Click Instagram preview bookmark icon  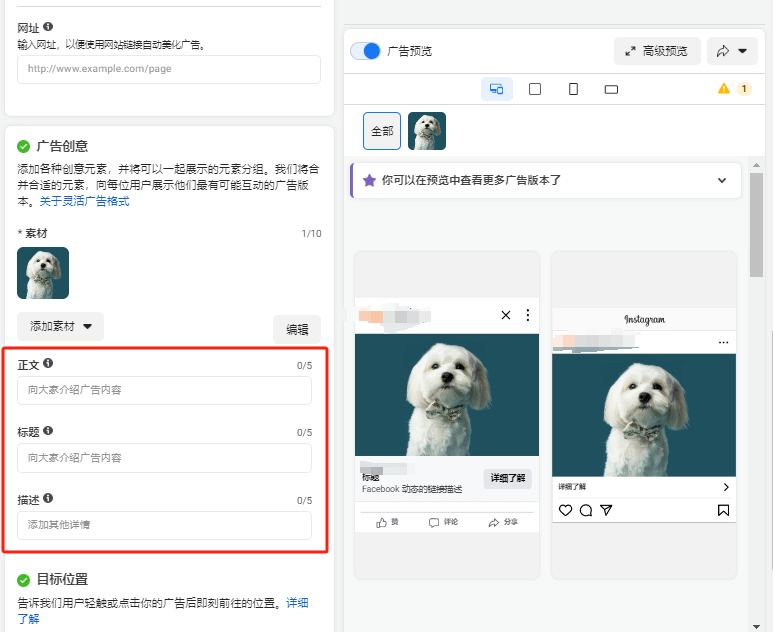(x=723, y=510)
